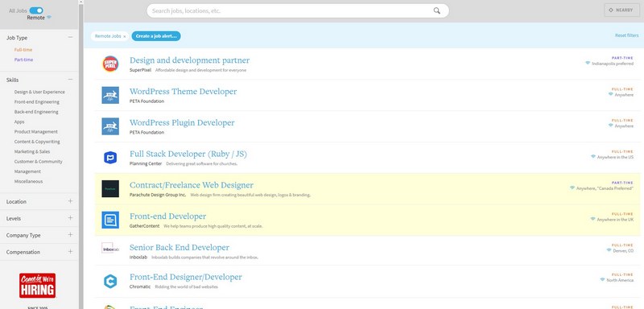Click 'Denver, CO' location text
The height and width of the screenshot is (309, 644).
(x=623, y=251)
